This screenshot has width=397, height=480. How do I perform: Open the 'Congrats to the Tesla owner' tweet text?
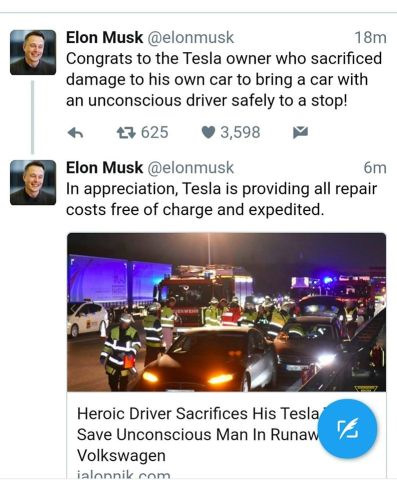tap(224, 79)
